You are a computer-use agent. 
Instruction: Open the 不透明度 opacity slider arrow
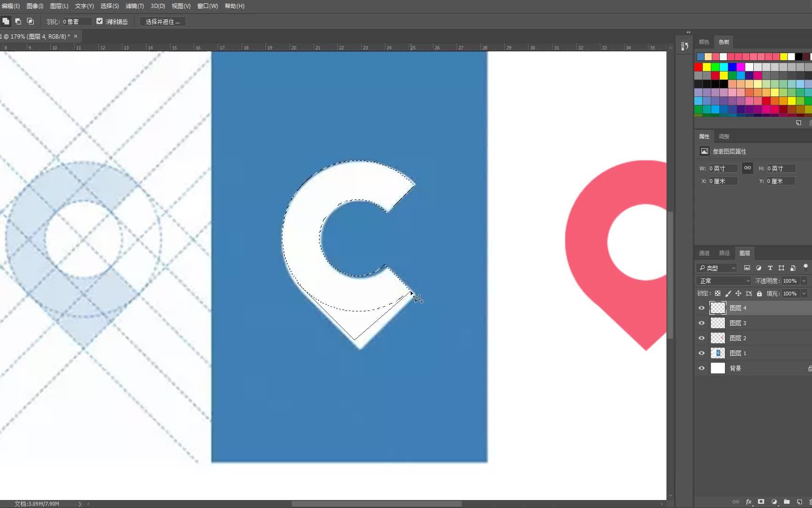tap(804, 281)
